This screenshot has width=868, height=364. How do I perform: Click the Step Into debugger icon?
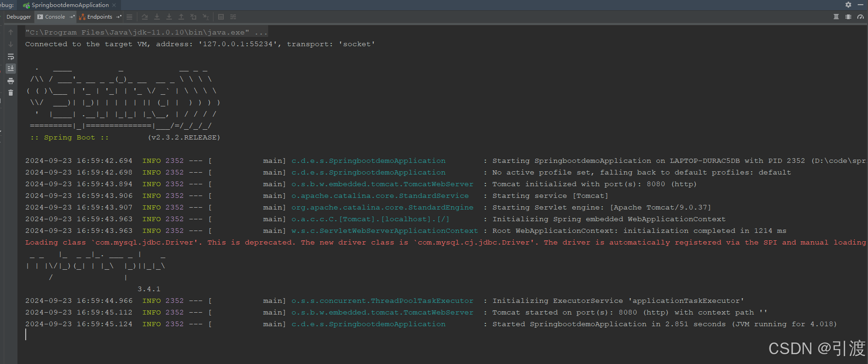[x=157, y=17]
